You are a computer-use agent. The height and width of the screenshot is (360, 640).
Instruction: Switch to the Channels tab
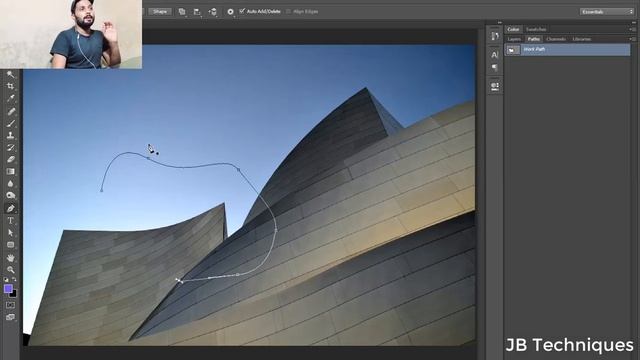click(x=556, y=39)
